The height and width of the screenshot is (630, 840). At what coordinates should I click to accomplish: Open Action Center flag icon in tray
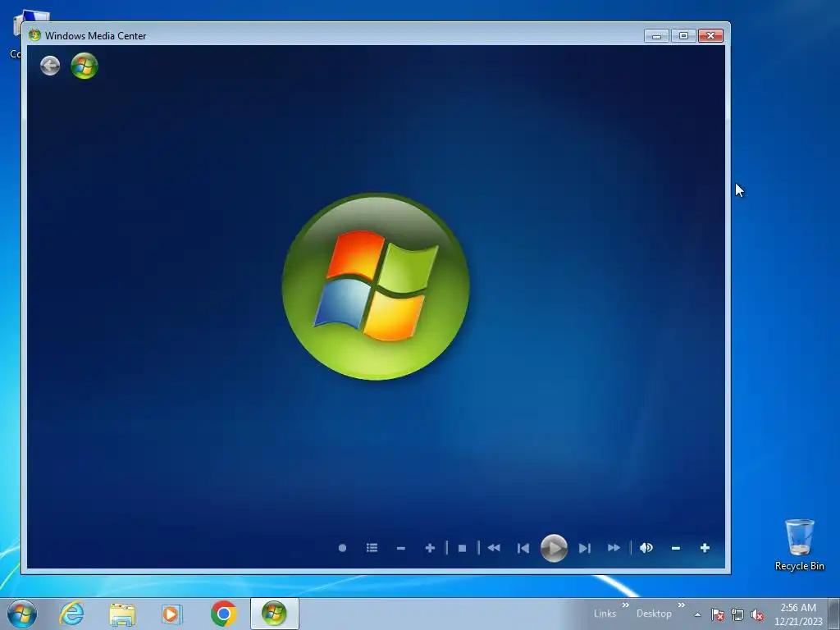[x=717, y=614]
